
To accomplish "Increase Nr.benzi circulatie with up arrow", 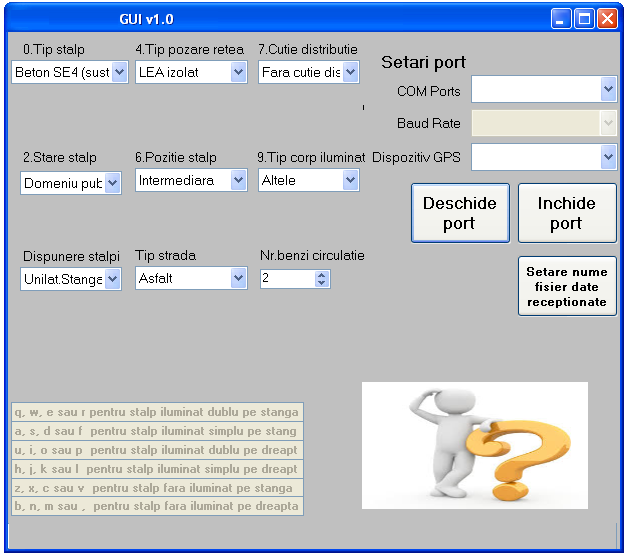I will (x=321, y=275).
